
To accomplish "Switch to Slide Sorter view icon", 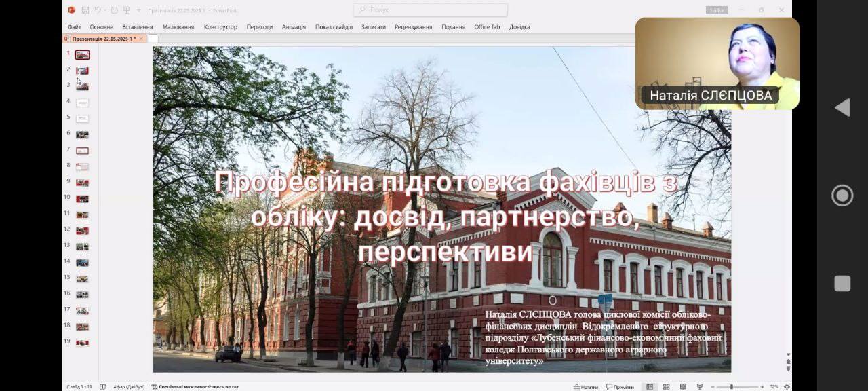I will pos(666,387).
